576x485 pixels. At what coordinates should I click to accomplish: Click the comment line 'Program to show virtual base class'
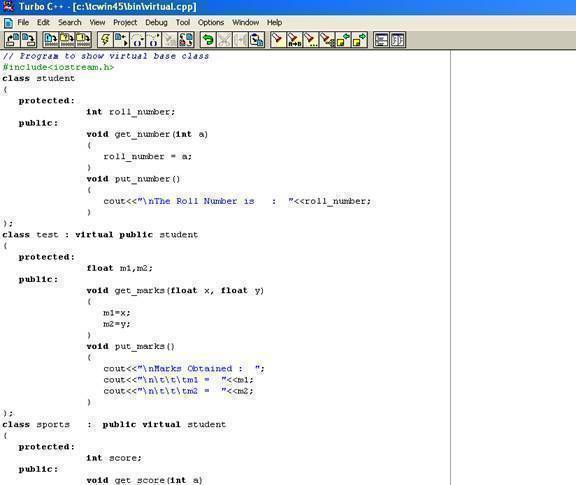[x=106, y=56]
